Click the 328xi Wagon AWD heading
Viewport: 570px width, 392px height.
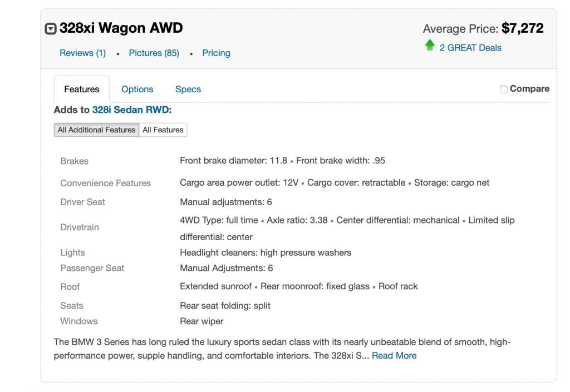(121, 28)
